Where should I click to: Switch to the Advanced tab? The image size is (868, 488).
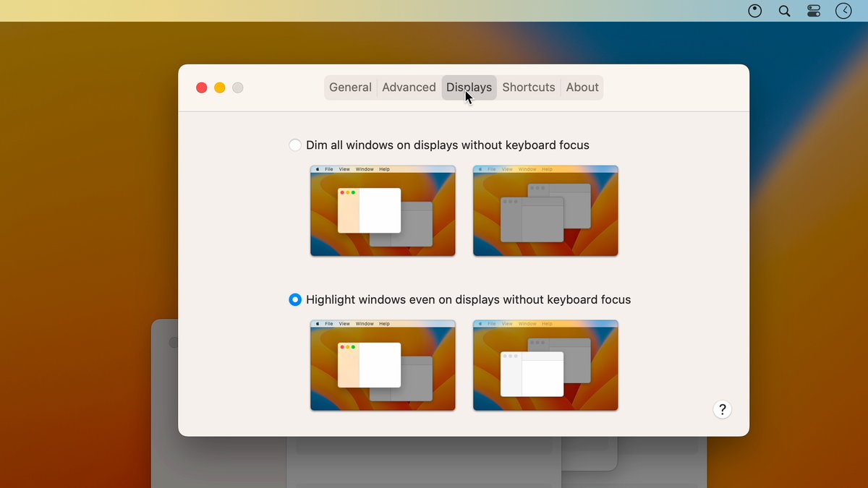point(409,87)
